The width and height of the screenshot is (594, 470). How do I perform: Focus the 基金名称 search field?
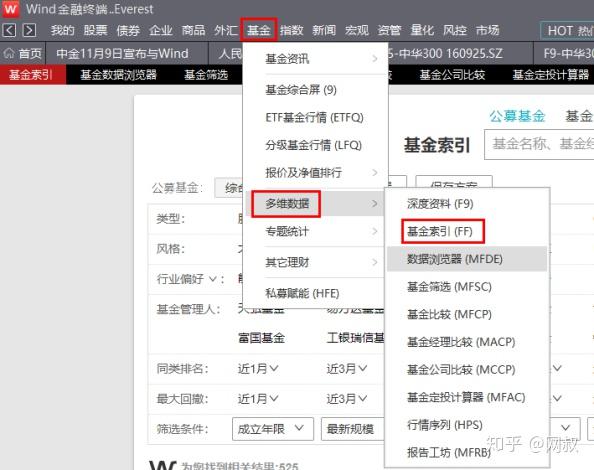pos(539,144)
